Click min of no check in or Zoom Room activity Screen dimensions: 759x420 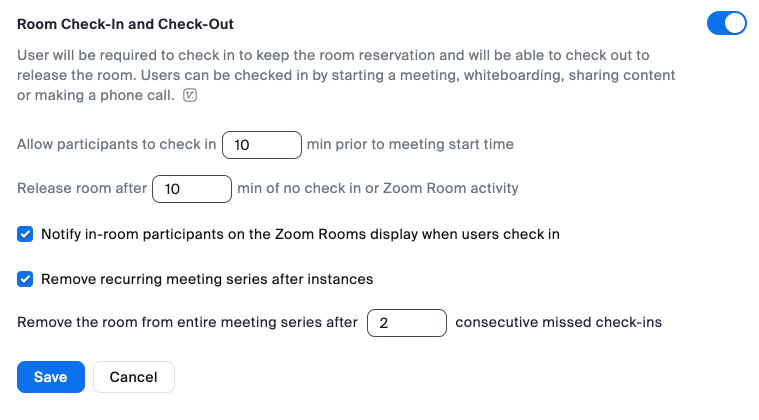[378, 188]
